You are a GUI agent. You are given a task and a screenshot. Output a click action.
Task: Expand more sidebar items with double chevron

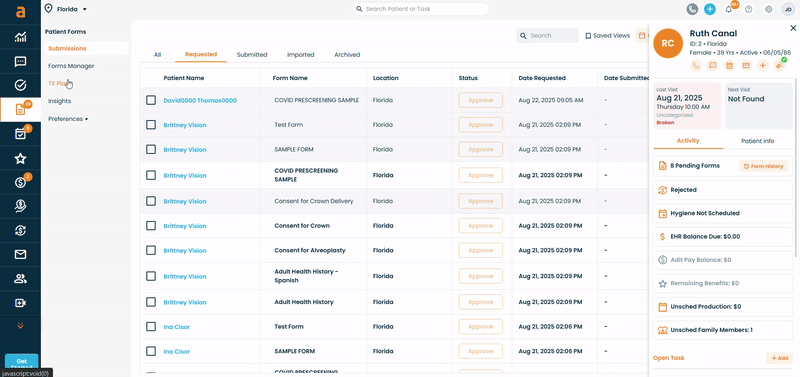(20, 325)
